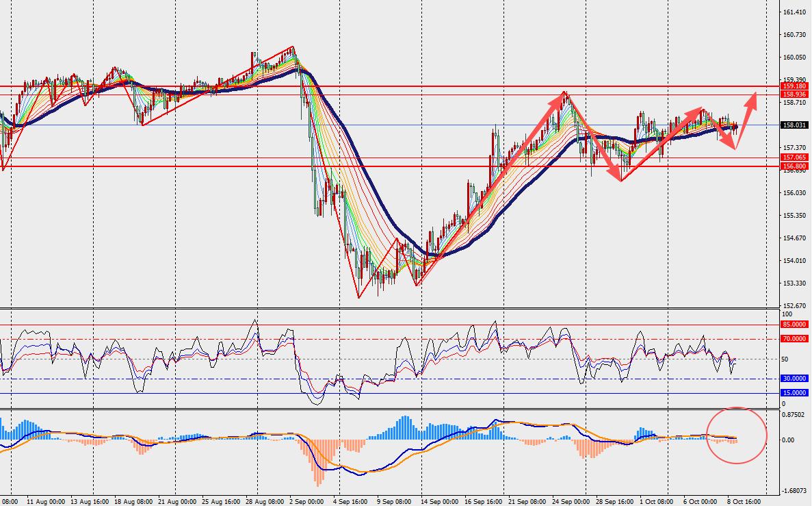Click the -1.68073 histogram scale value
812x506 pixels.
coord(794,490)
